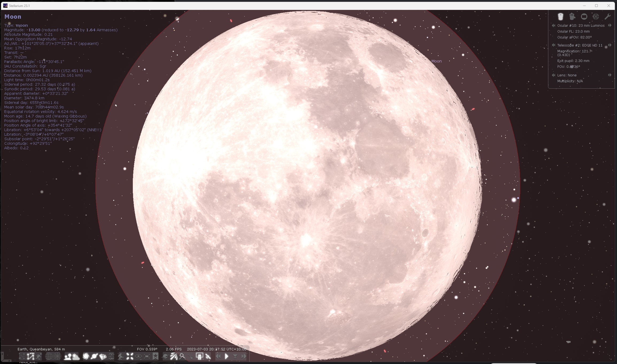Open the exoplanets icon in the toolbar
The image size is (617, 364).
pyautogui.click(x=165, y=357)
